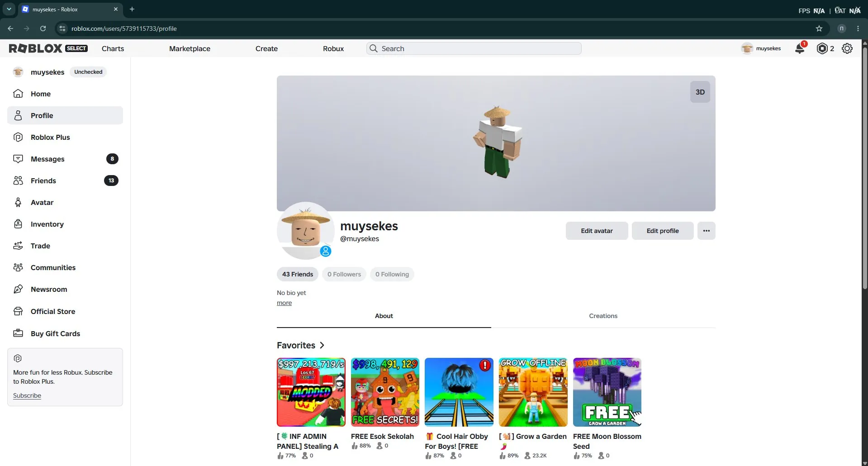
Task: Expand Favorites with the chevron
Action: pyautogui.click(x=322, y=345)
